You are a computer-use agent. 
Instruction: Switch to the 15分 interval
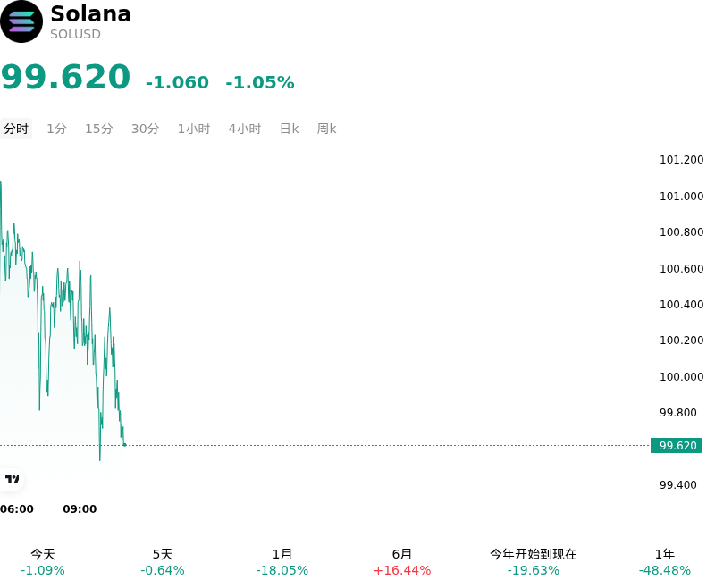[x=99, y=129]
